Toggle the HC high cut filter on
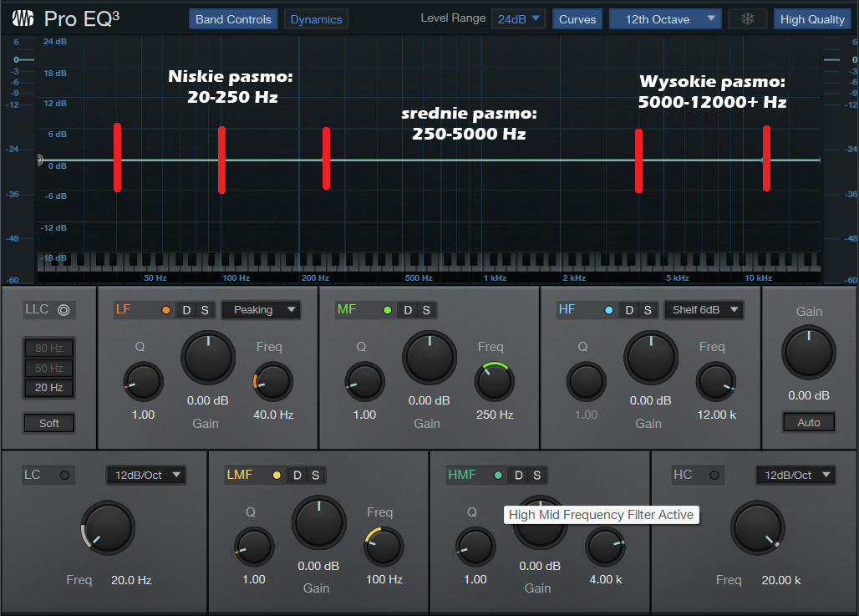The width and height of the screenshot is (859, 616). click(714, 476)
